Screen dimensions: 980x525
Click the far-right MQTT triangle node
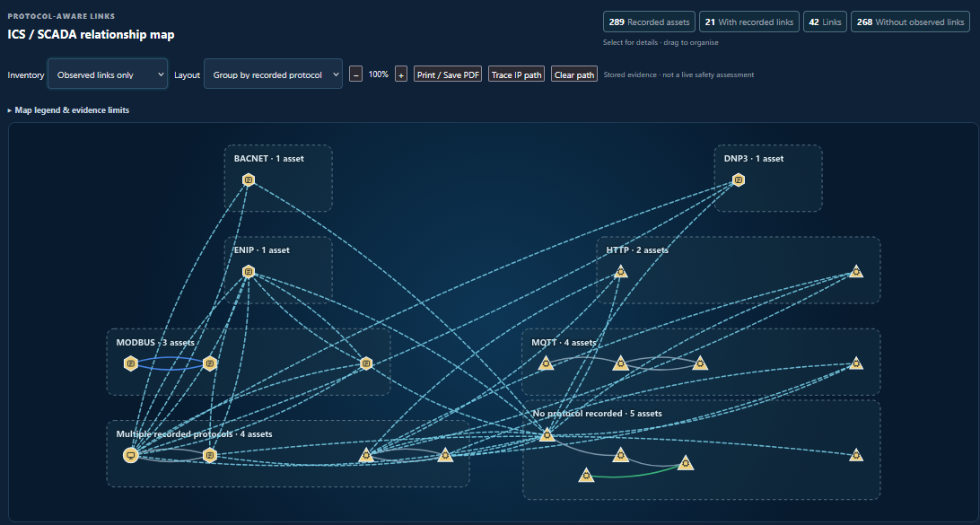tap(856, 363)
